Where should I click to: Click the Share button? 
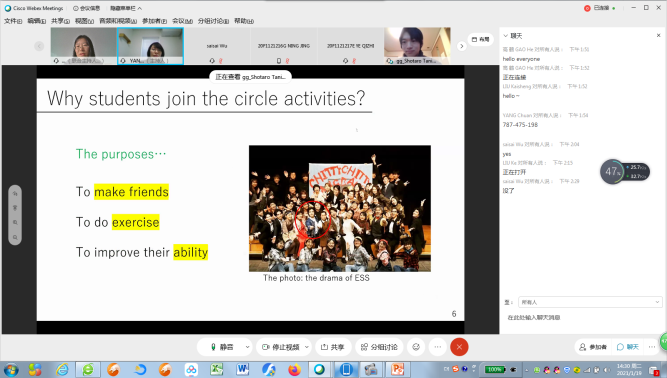(x=333, y=347)
